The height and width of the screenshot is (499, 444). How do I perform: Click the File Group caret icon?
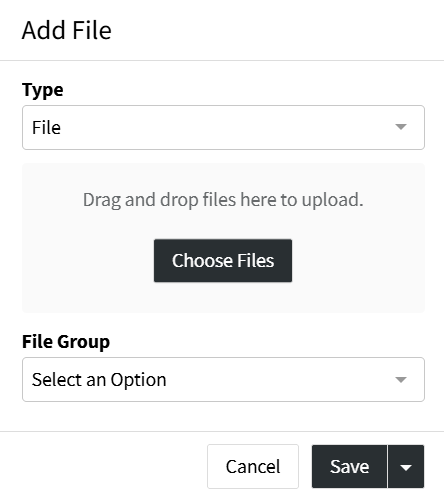coord(401,379)
